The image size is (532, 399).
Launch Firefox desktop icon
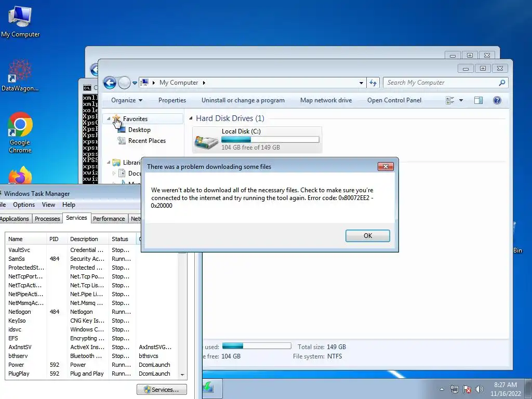(x=20, y=176)
